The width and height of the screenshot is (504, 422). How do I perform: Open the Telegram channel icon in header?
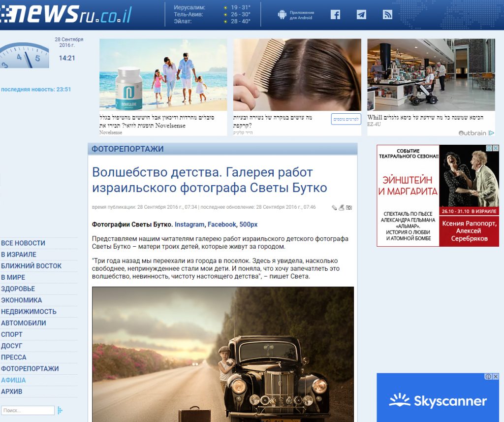[x=361, y=15]
